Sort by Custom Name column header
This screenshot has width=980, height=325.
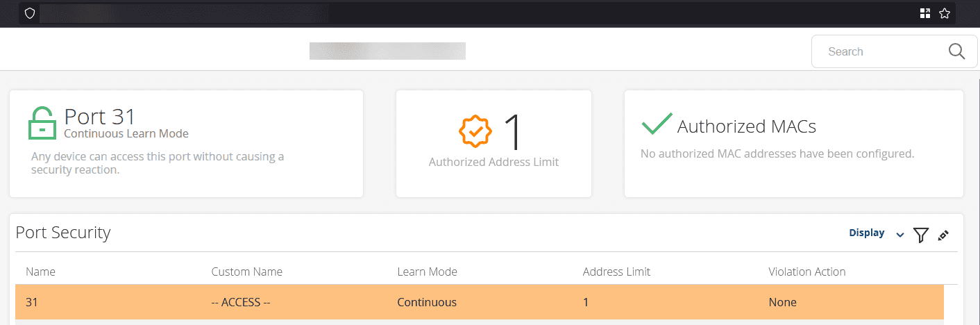246,272
